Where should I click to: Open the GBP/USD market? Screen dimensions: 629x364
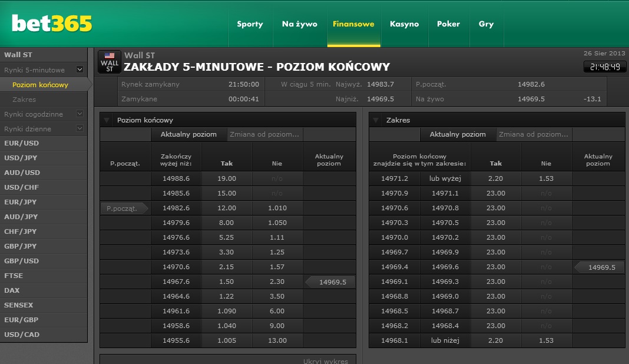tap(44, 261)
